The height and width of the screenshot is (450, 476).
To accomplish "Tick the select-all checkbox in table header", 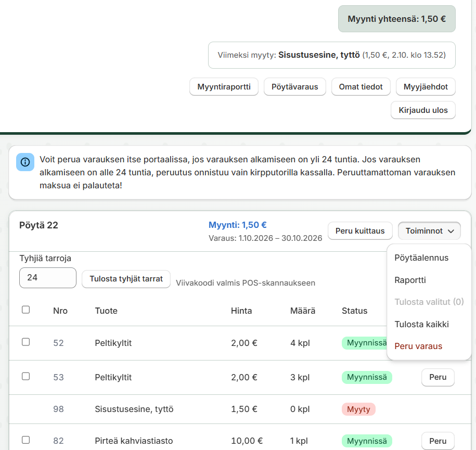I will point(26,310).
